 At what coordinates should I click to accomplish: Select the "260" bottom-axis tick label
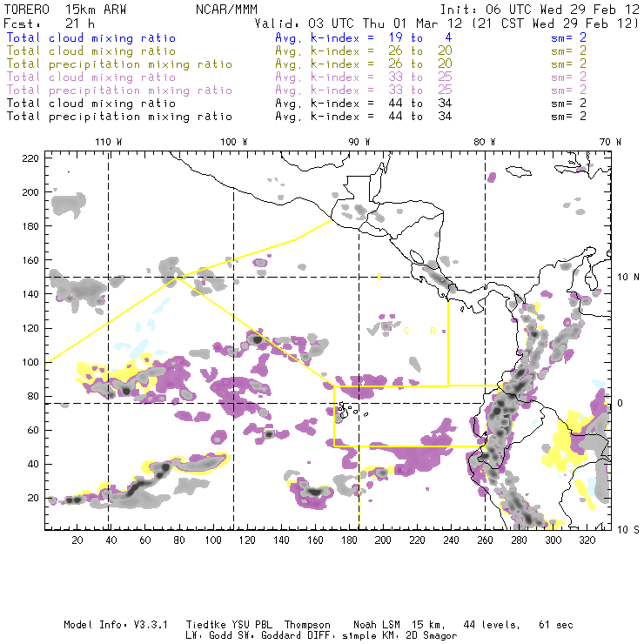[x=485, y=540]
